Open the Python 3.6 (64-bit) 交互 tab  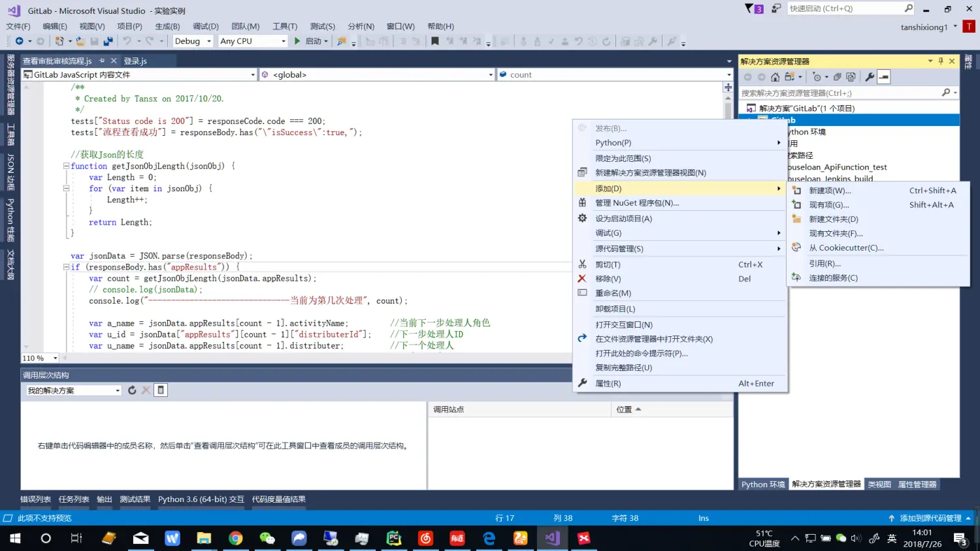[x=201, y=499]
